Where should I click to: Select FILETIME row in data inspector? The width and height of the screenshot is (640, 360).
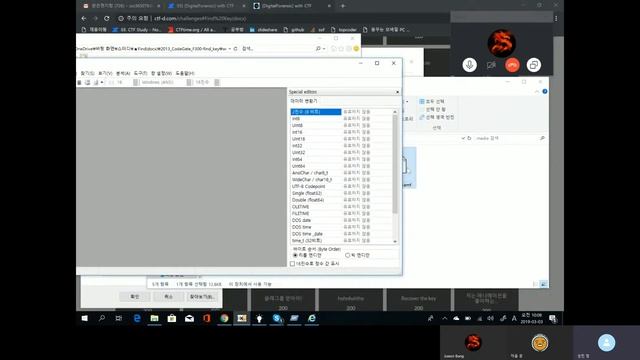click(x=341, y=213)
